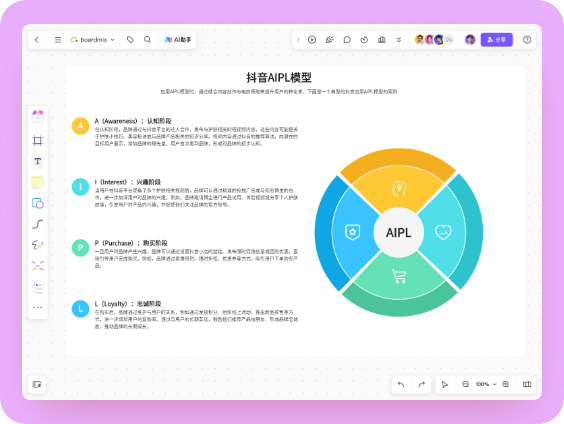Collapse toolbar with the right chevron
The image size is (564, 424).
(x=298, y=40)
